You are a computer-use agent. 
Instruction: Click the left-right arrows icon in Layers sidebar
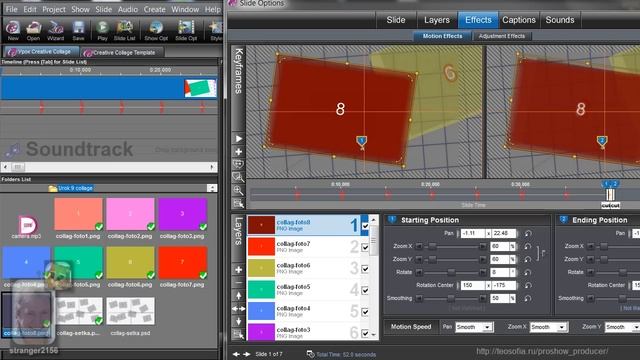click(239, 309)
